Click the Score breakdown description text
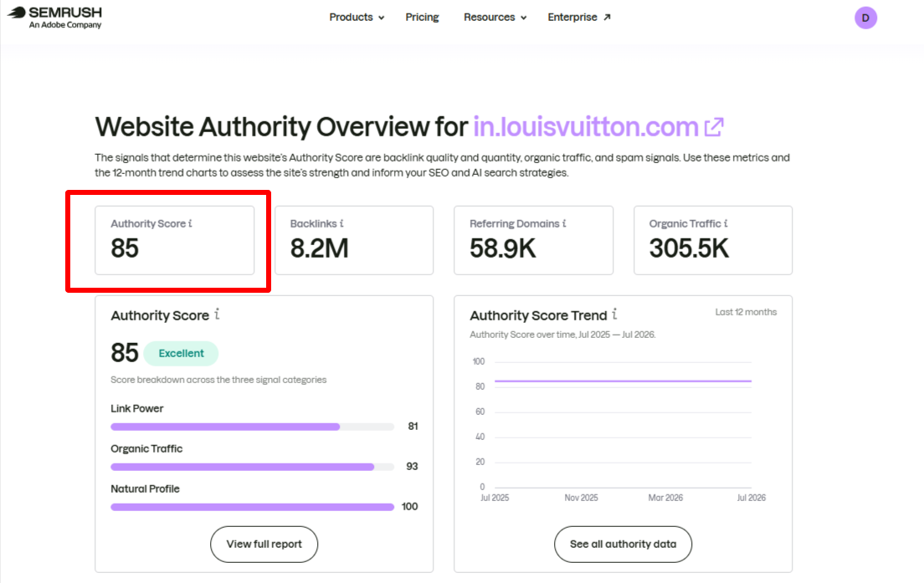This screenshot has width=924, height=583. pyautogui.click(x=218, y=380)
